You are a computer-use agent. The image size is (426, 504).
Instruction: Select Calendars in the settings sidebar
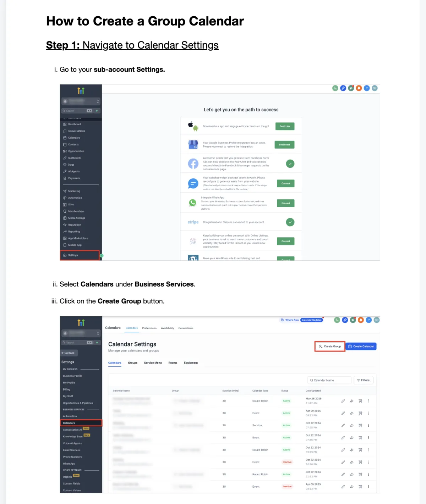point(81,423)
